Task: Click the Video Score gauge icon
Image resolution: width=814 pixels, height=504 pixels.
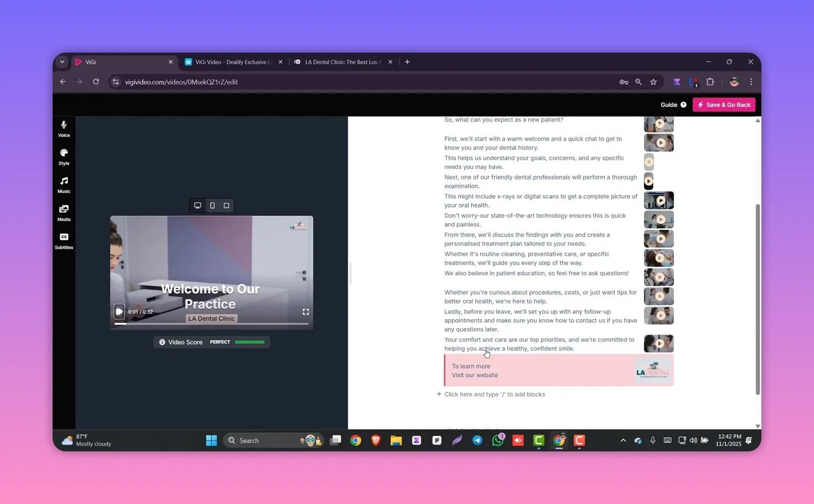Action: click(162, 342)
